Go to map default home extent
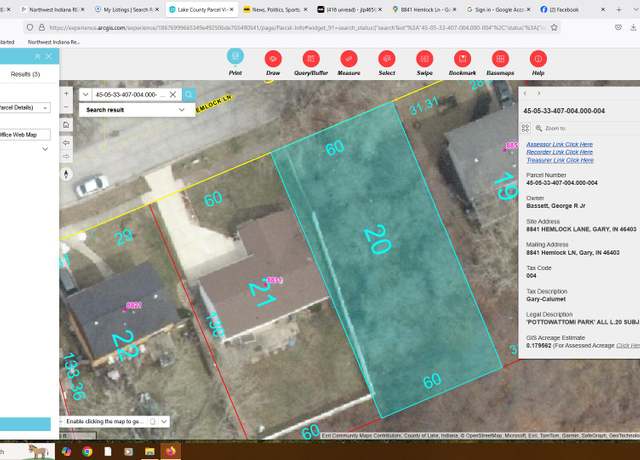This screenshot has width=640, height=460. click(x=66, y=125)
